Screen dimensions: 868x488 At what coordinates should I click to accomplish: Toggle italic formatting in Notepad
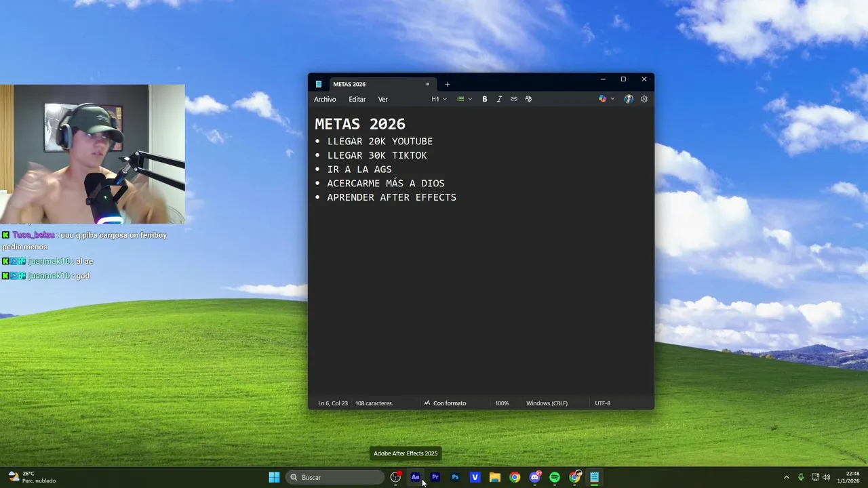[x=499, y=99]
